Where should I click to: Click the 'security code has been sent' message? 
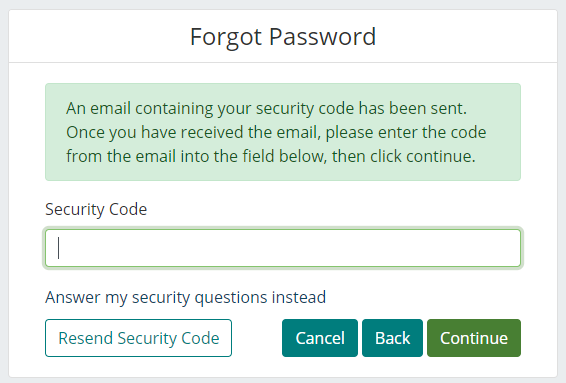(361, 108)
